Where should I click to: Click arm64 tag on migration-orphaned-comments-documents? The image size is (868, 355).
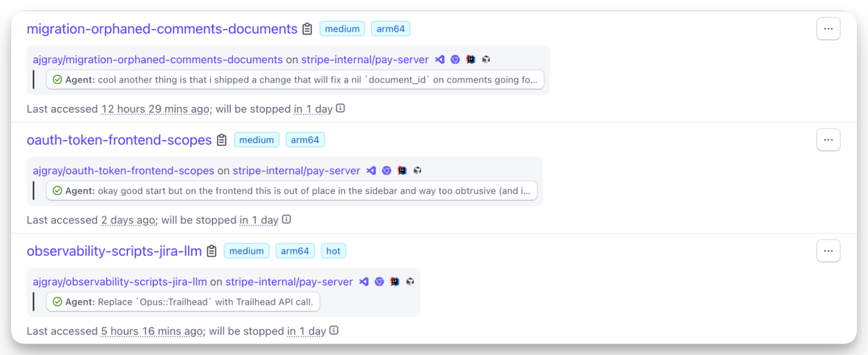click(x=391, y=29)
